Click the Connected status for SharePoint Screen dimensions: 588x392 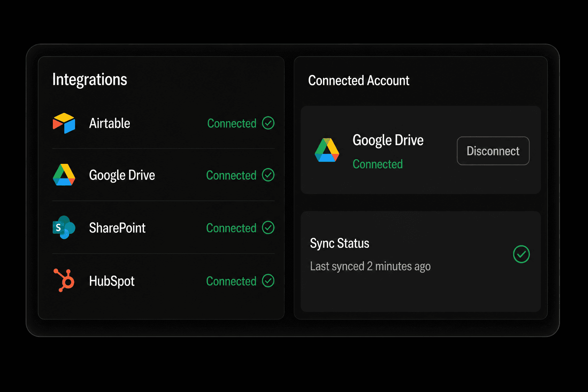coord(231,228)
